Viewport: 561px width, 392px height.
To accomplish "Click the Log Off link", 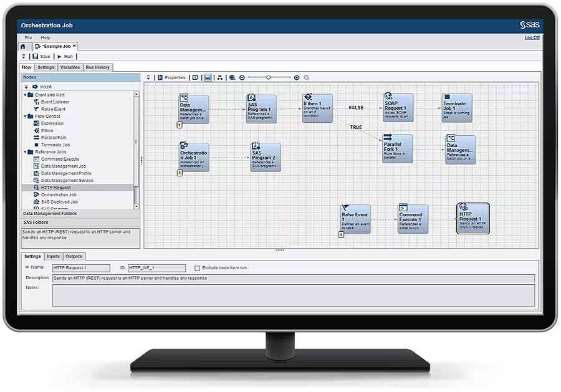I will click(532, 37).
